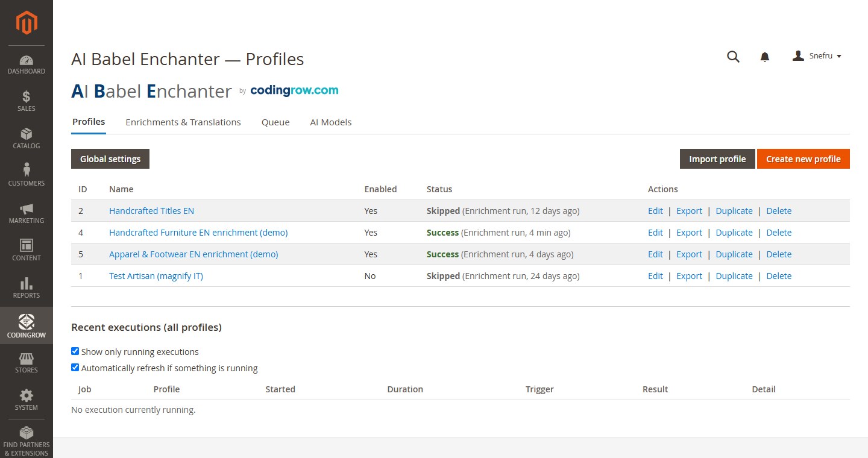The image size is (868, 458).
Task: Switch to the AI Models tab
Action: (x=331, y=122)
